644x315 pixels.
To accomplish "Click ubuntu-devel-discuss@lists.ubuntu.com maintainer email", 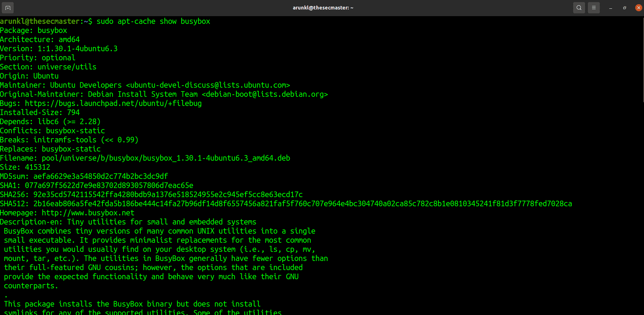I will pyautogui.click(x=208, y=85).
